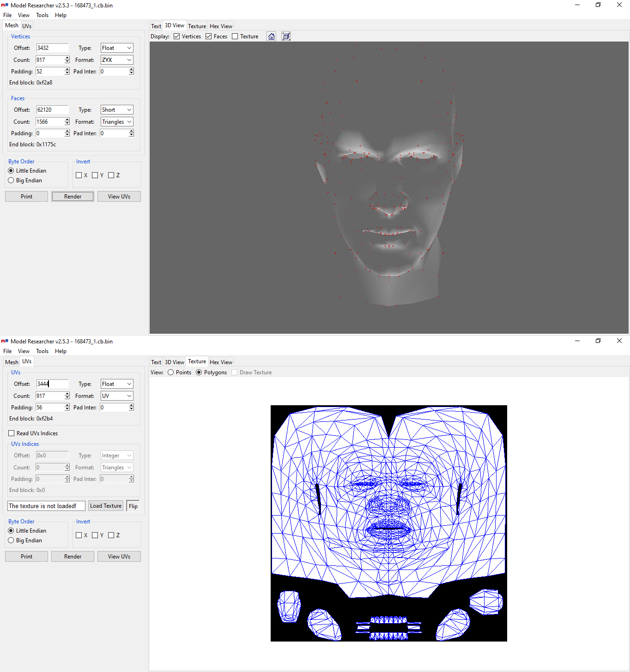Switch to the UVs tab in top window
630x672 pixels.
[27, 26]
